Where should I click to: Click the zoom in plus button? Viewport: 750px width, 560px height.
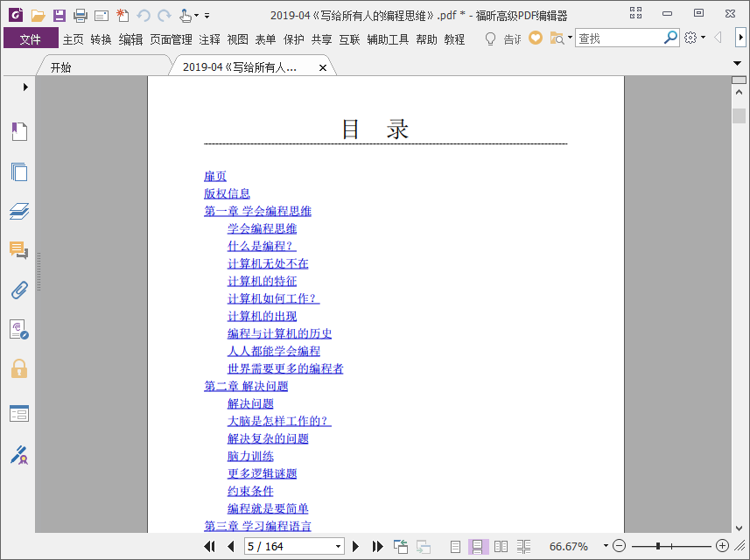(722, 546)
